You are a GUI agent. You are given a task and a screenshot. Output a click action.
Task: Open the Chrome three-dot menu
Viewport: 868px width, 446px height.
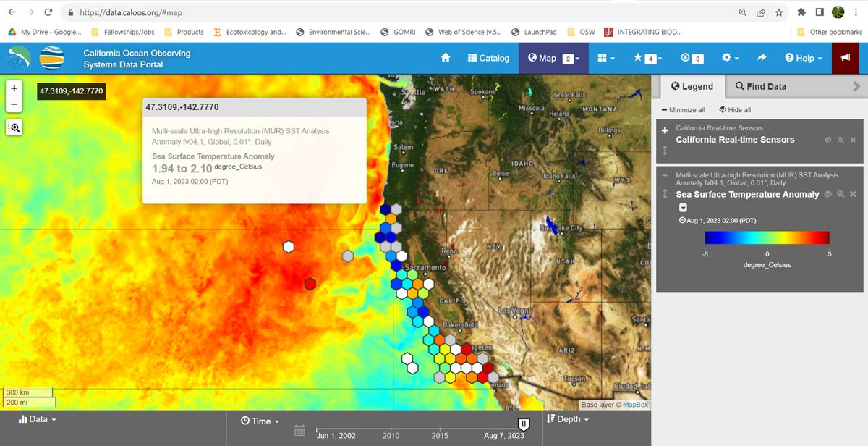857,12
